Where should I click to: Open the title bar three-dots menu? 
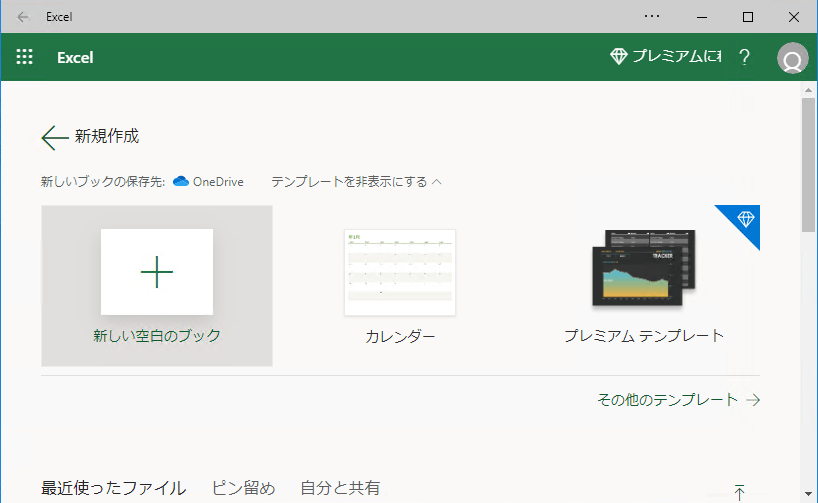(x=652, y=16)
